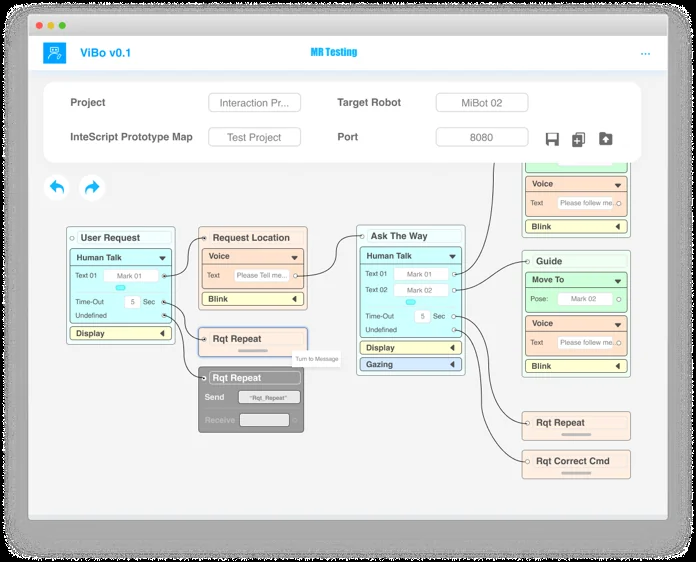Open the three-dot more options menu
Viewport: 696px width, 562px height.
click(x=645, y=54)
